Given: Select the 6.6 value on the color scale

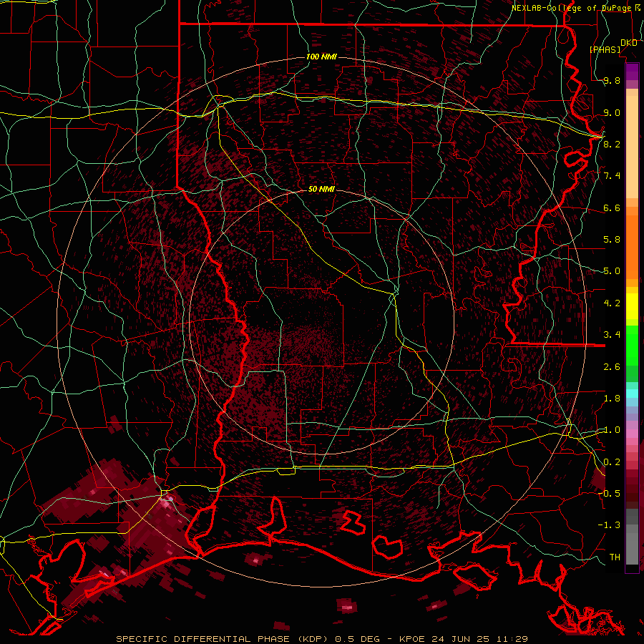Looking at the screenshot, I should point(612,208).
